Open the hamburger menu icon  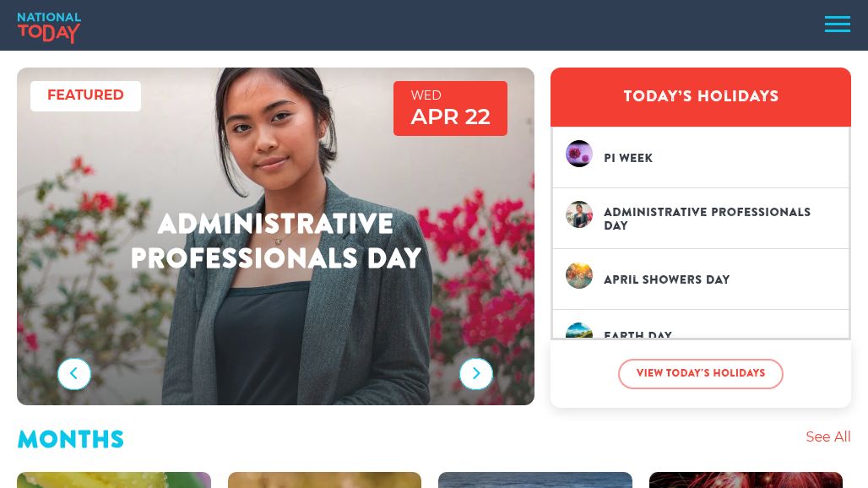pyautogui.click(x=837, y=24)
